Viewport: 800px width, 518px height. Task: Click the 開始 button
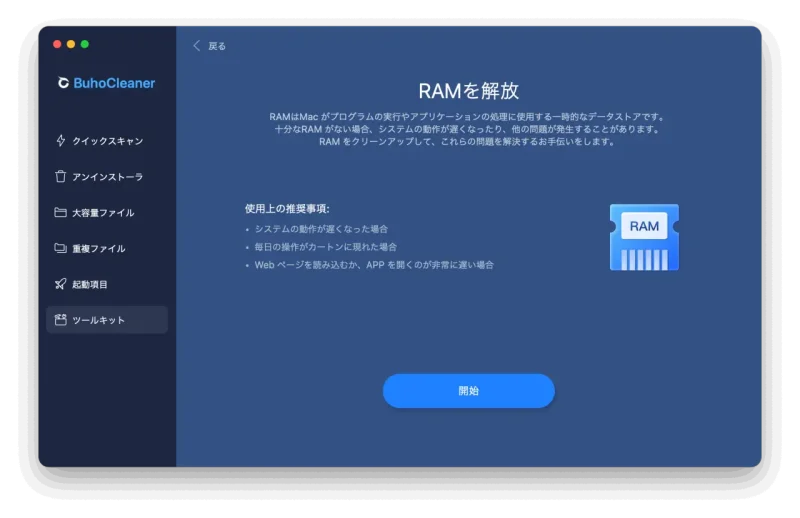pyautogui.click(x=468, y=391)
